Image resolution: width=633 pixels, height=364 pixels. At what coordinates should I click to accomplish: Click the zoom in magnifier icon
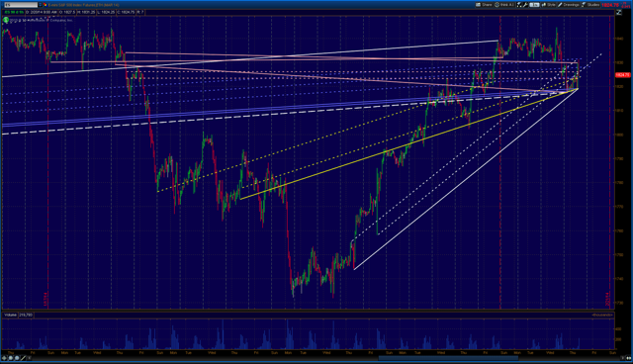[x=11, y=358]
